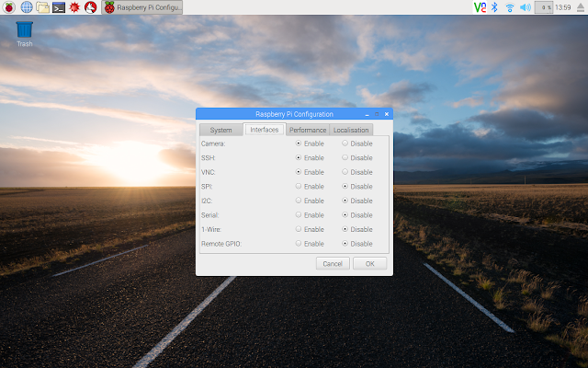Set SSH to Enable
588x368 pixels.
click(x=310, y=157)
